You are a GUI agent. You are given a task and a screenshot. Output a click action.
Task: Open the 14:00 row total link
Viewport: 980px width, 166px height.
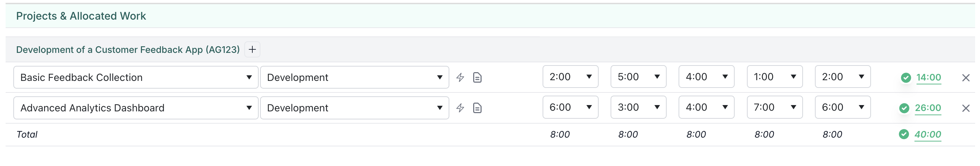928,77
